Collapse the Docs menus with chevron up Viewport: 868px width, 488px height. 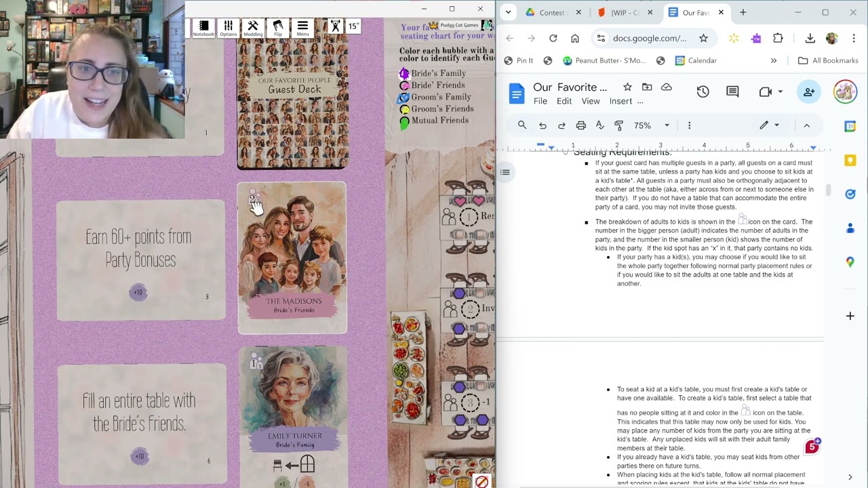click(806, 125)
